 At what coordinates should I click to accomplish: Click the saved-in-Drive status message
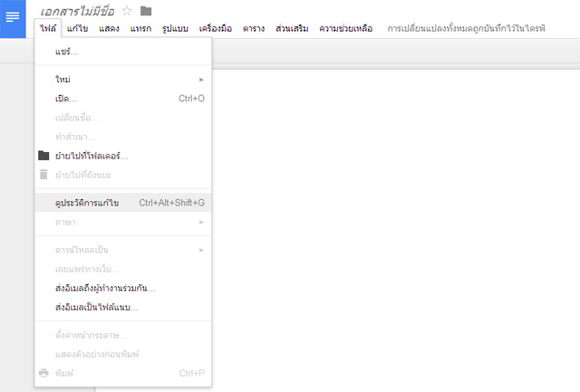click(x=466, y=28)
